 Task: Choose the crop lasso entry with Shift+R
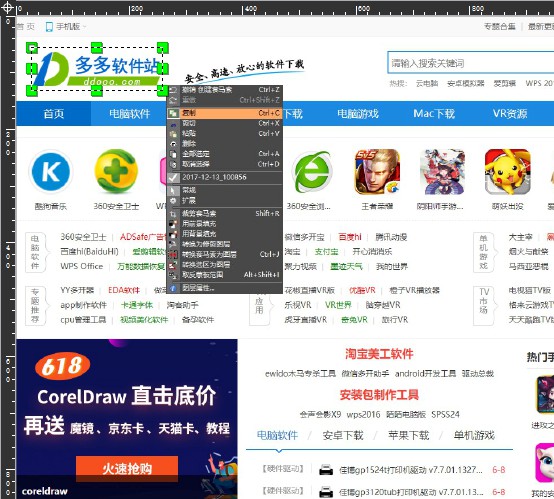coord(224,213)
